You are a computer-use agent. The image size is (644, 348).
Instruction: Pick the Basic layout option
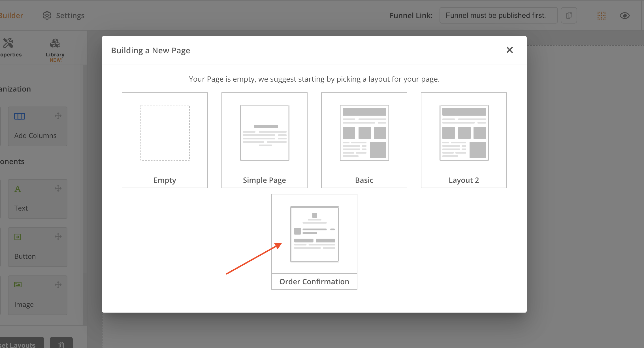(364, 133)
